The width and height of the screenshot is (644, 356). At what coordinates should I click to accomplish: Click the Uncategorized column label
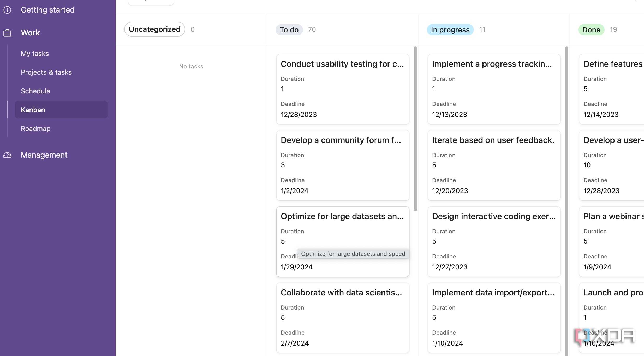(x=155, y=29)
